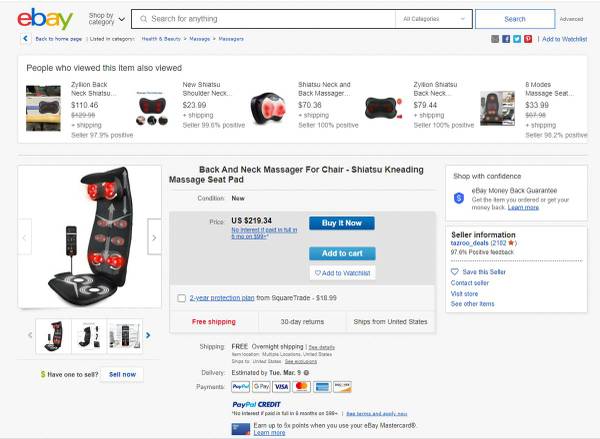Click the eBay logo
The image size is (600, 439).
tap(44, 19)
